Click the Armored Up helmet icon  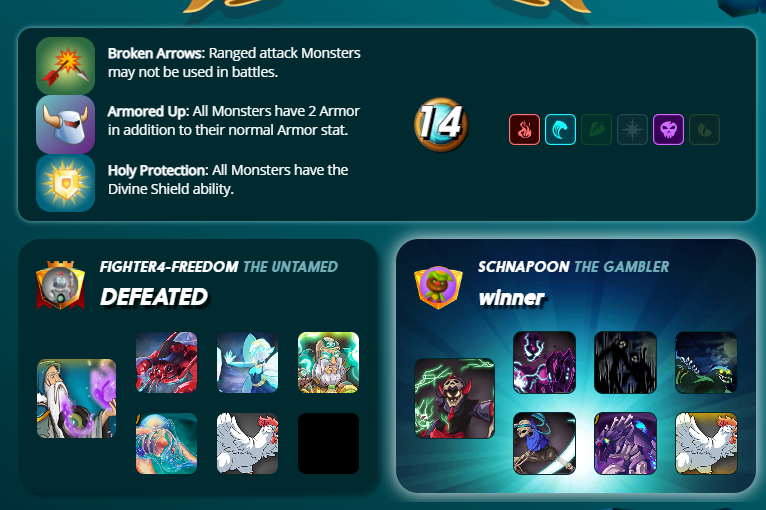pos(65,125)
